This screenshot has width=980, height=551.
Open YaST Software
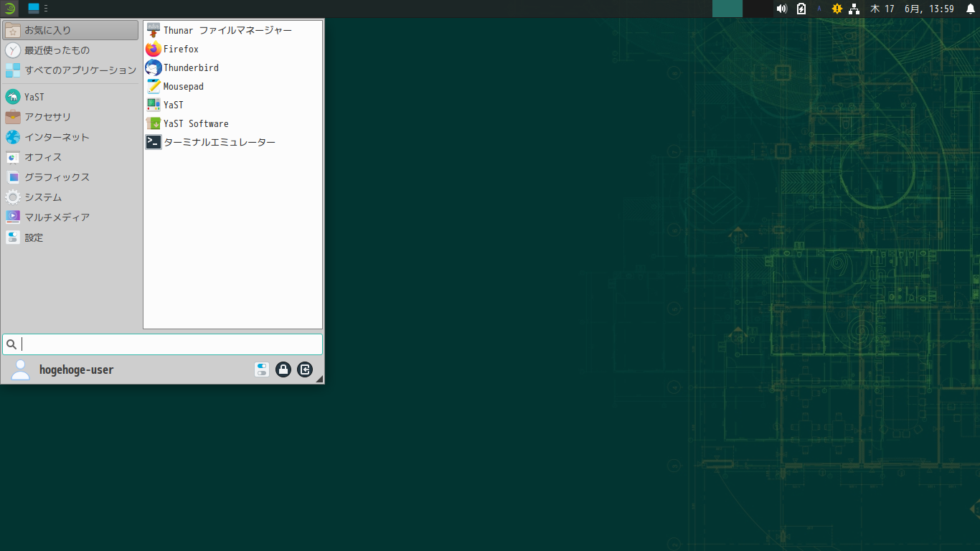(232, 123)
